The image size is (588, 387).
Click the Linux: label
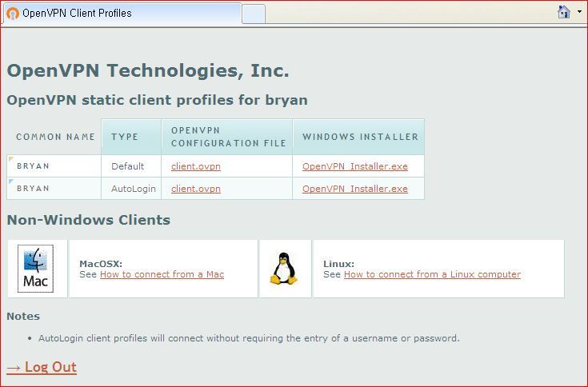tap(338, 264)
